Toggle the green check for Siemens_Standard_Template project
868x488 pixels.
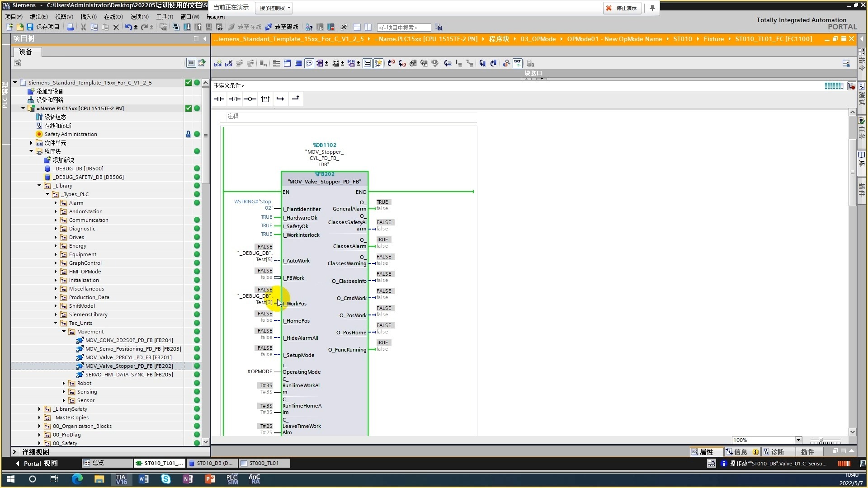(189, 83)
